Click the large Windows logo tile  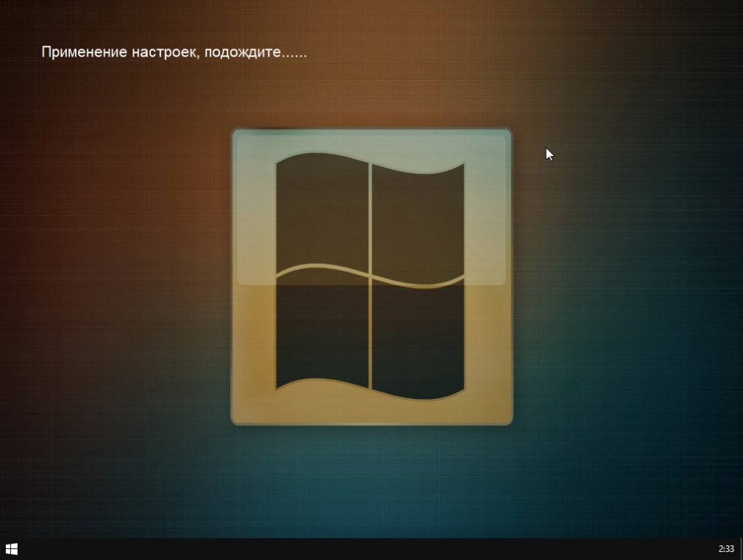pyautogui.click(x=371, y=276)
